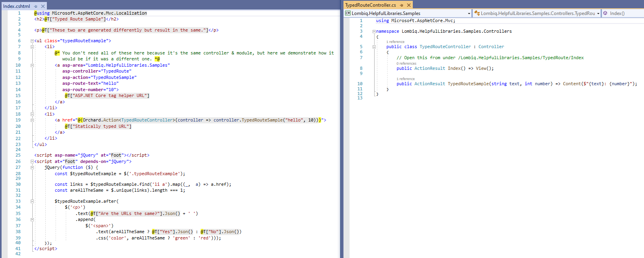This screenshot has width=644, height=258.
Task: Pin the Index.cshtml tab
Action: pyautogui.click(x=36, y=6)
